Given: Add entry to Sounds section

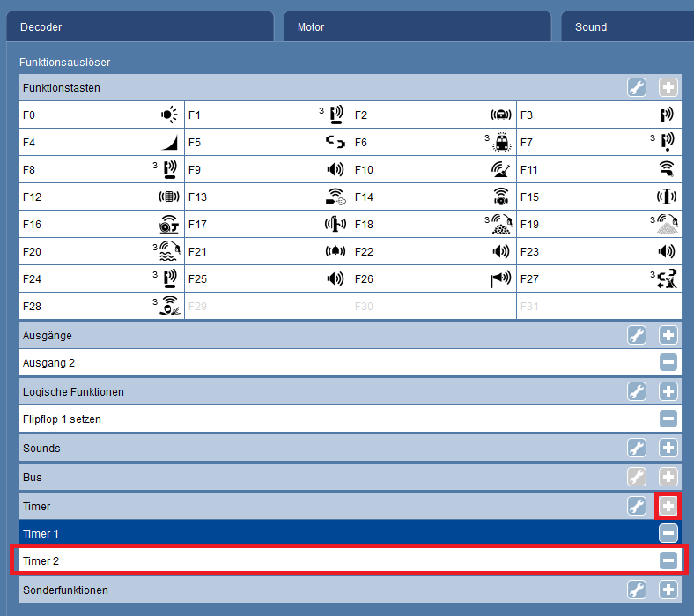Looking at the screenshot, I should click(668, 448).
